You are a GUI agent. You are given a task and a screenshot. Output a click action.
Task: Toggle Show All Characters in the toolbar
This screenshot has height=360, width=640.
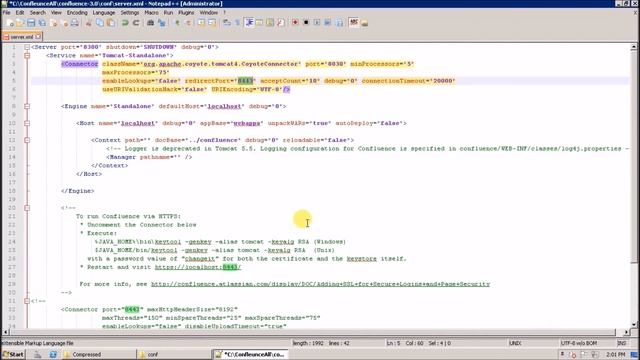(x=237, y=23)
